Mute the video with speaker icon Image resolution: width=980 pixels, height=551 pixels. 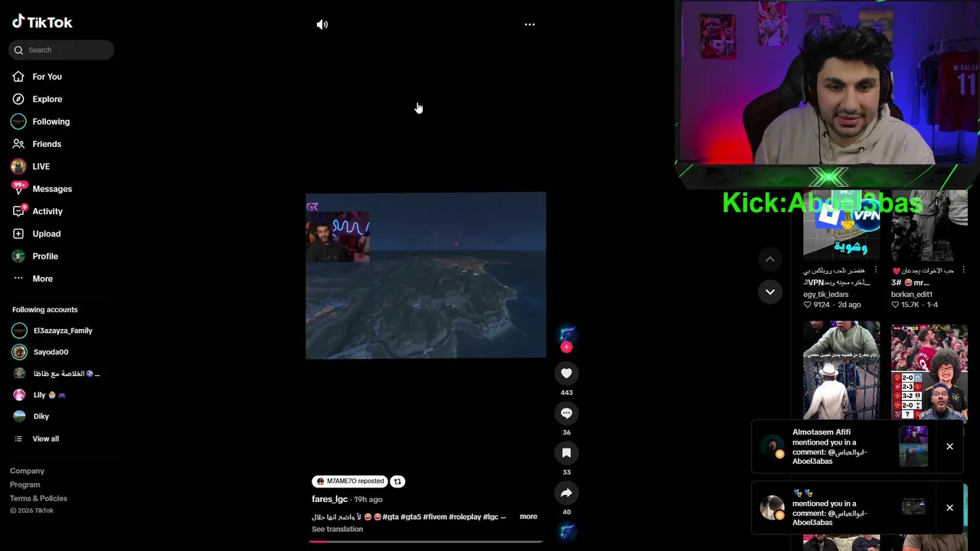point(322,24)
